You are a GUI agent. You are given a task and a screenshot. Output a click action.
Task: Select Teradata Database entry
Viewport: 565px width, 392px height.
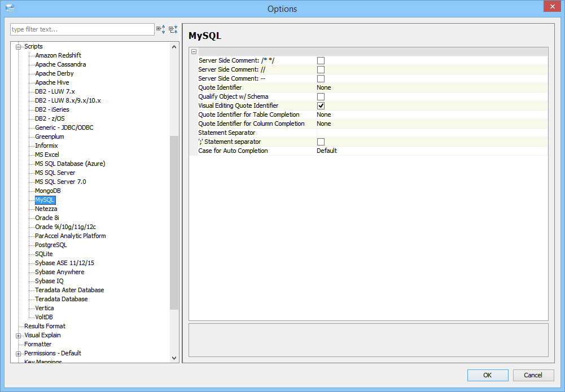62,298
